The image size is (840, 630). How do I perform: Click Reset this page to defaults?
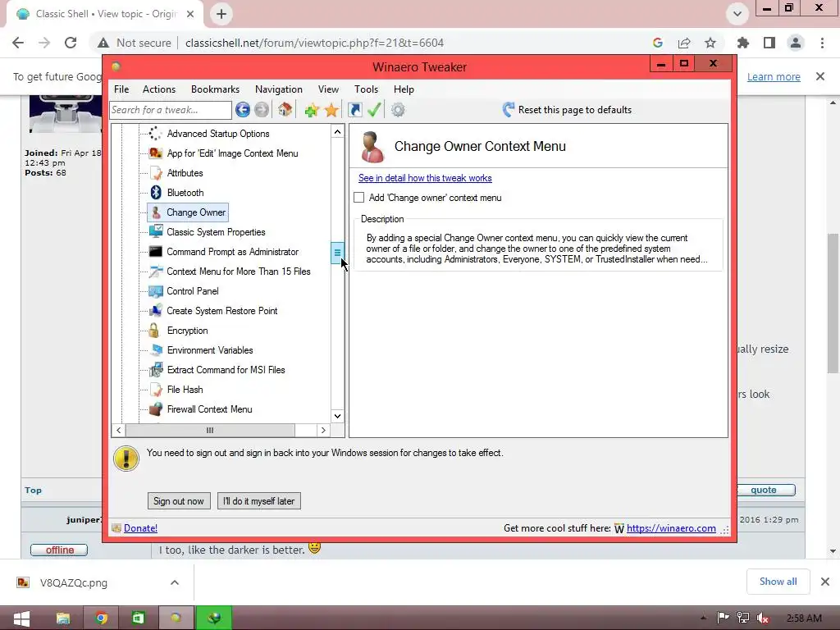pyautogui.click(x=568, y=110)
